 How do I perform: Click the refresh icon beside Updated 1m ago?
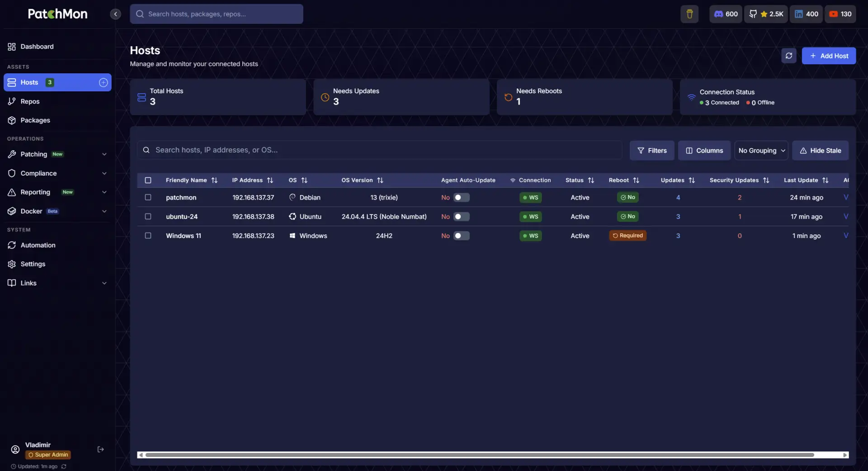click(64, 466)
